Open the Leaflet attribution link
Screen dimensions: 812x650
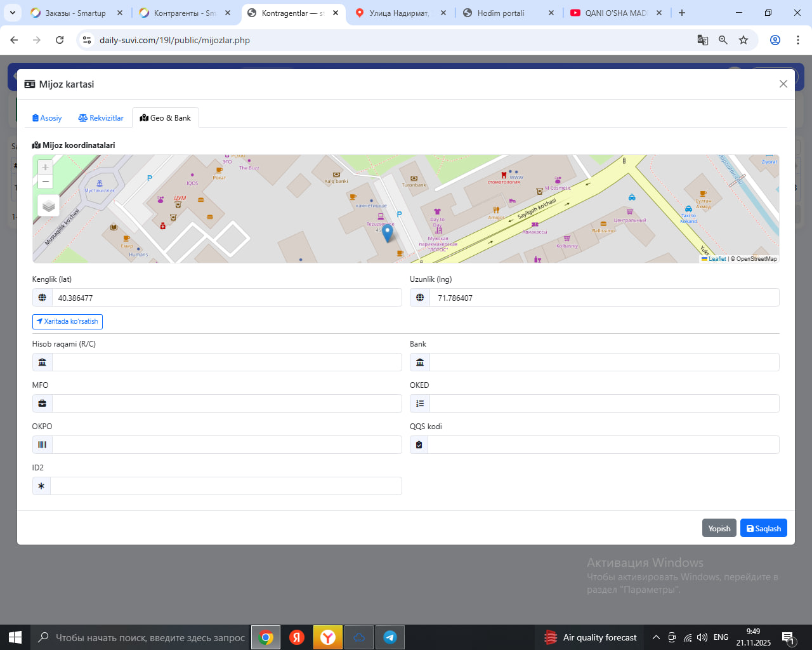717,259
